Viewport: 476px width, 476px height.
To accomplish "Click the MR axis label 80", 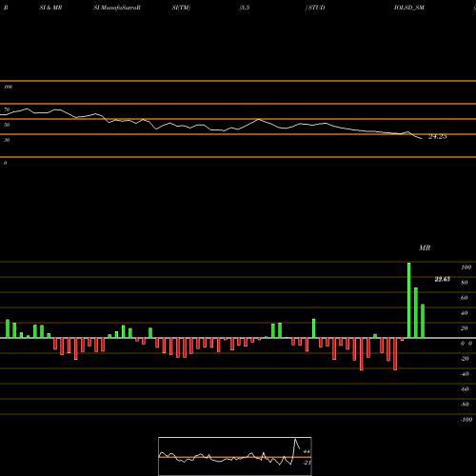I will coord(465,283).
